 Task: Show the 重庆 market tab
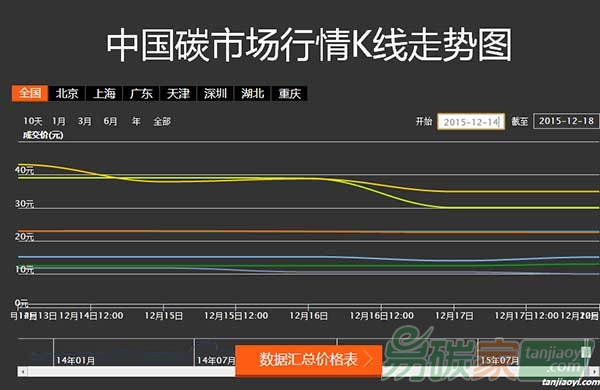(x=290, y=93)
